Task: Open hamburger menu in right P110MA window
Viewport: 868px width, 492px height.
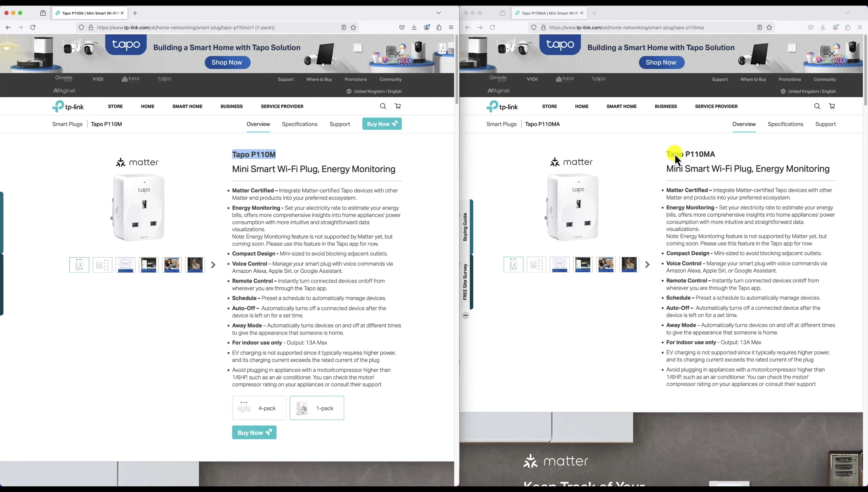Action: click(860, 27)
